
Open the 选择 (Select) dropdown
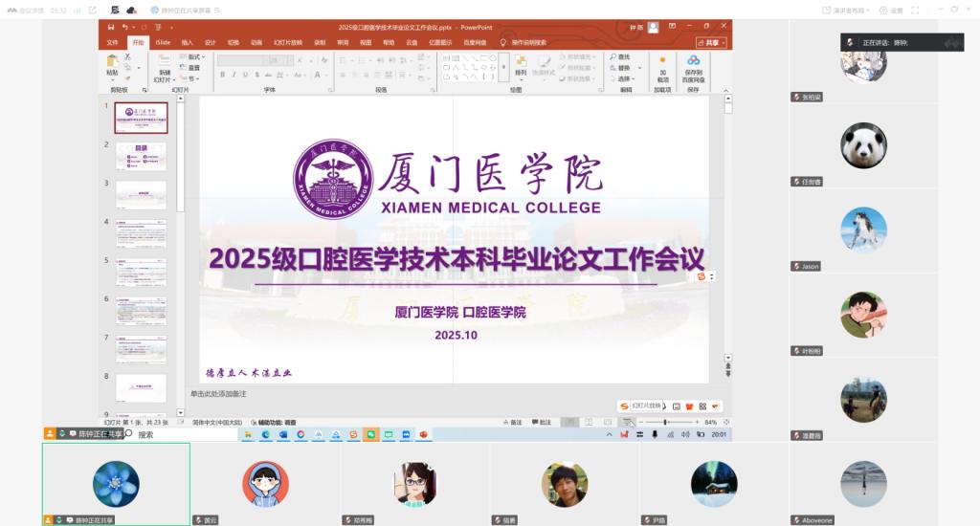tap(622, 78)
